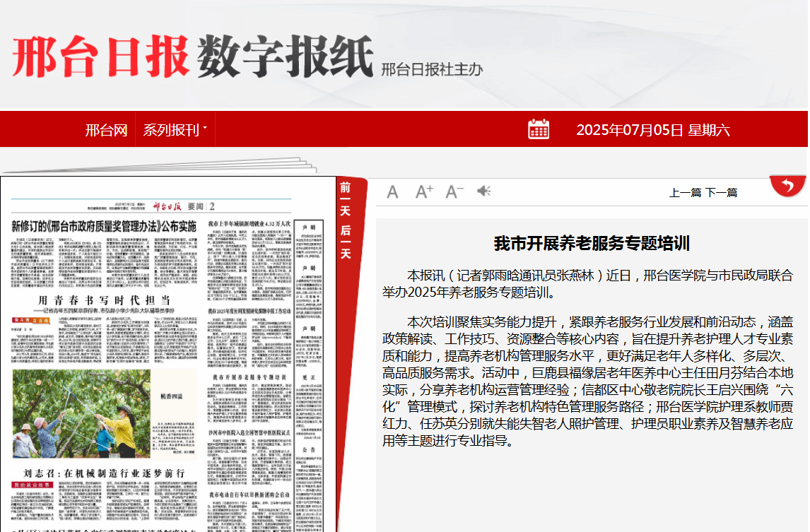
Task: Increase article font size with A+
Action: click(x=423, y=191)
